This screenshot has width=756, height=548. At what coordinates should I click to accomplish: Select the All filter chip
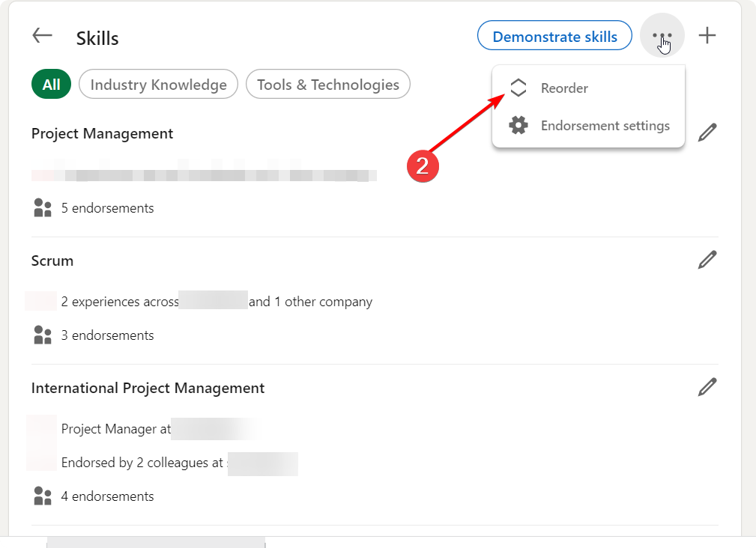51,85
